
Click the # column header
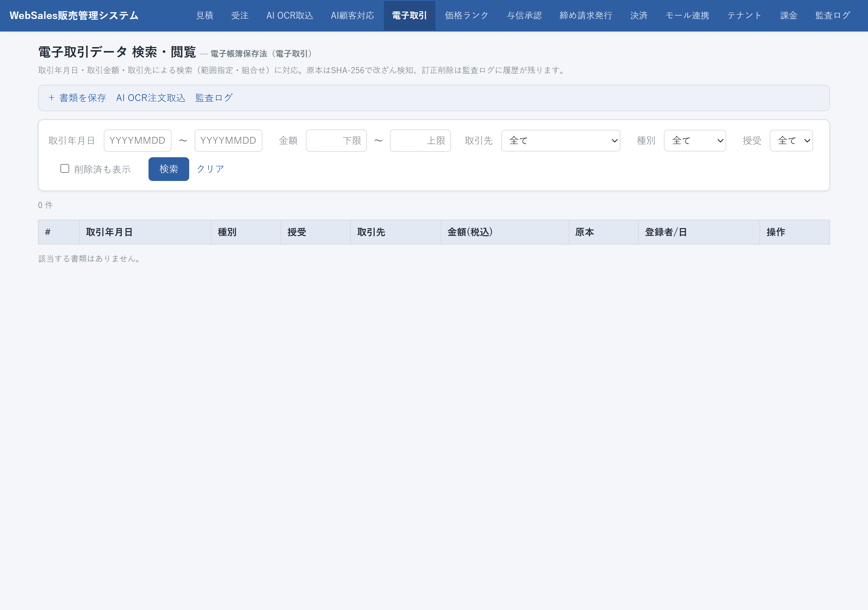tap(59, 232)
